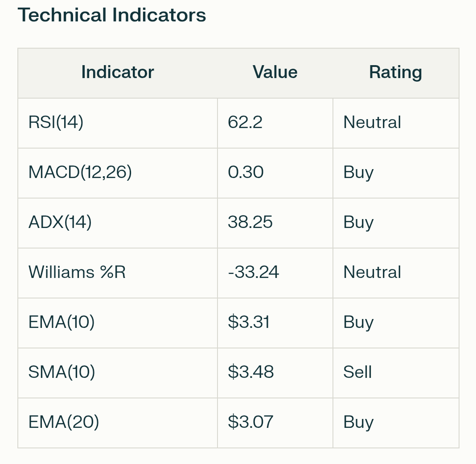Click the MACD value 0.30
The image size is (476, 464).
point(246,173)
